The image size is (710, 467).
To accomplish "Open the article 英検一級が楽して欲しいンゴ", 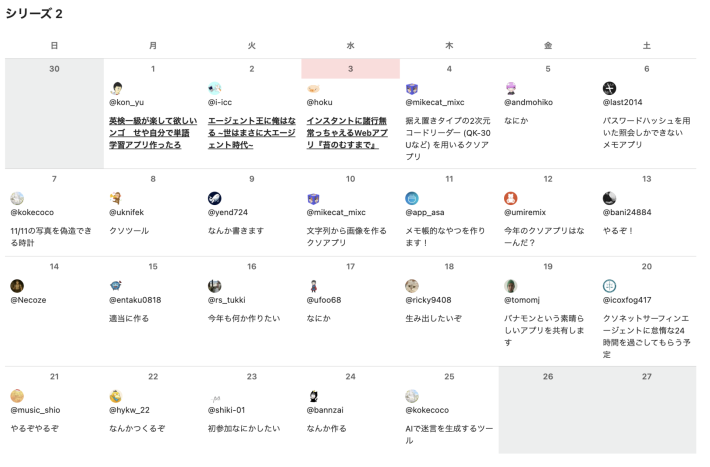I will (153, 133).
